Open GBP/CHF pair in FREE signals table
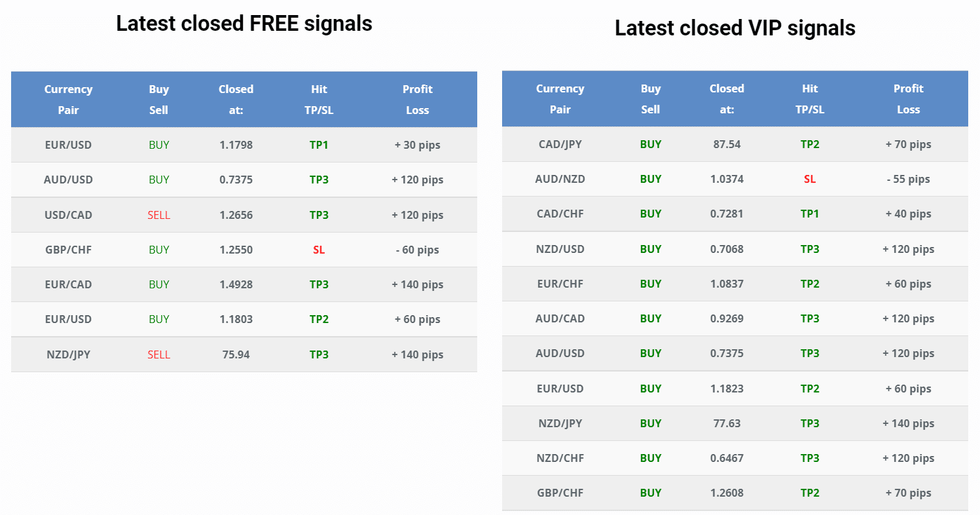980x515 pixels. coord(68,250)
